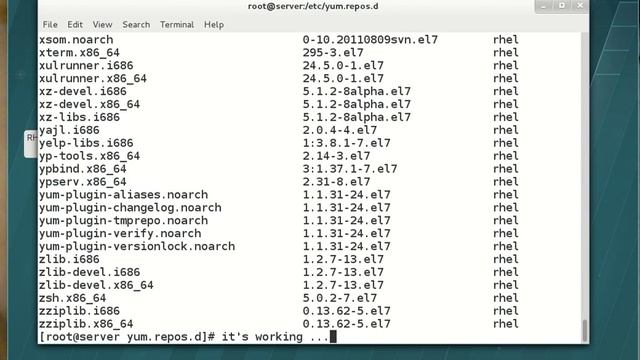
Task: Click package yum-plugin-versionlock.noarch
Action: pos(137,247)
